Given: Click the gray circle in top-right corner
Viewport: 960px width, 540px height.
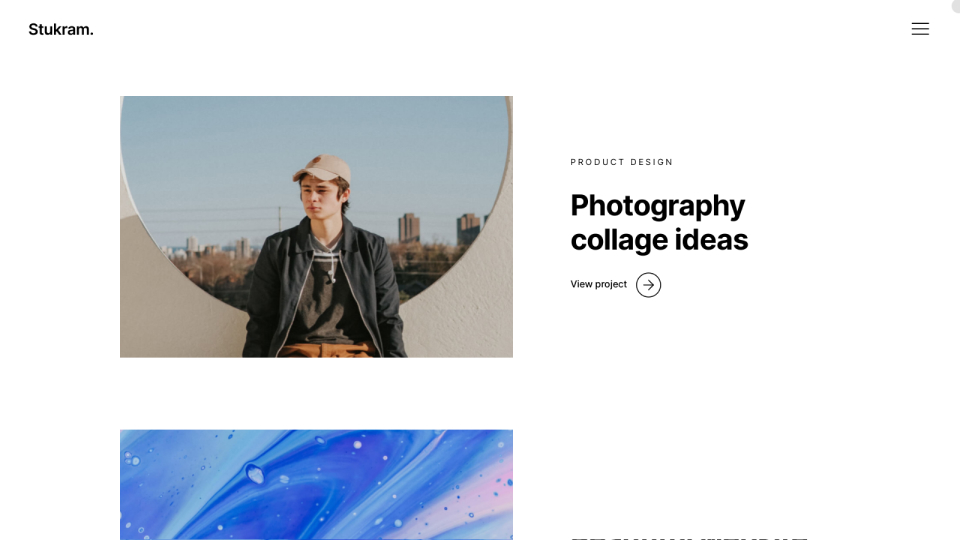Looking at the screenshot, I should 956,4.
